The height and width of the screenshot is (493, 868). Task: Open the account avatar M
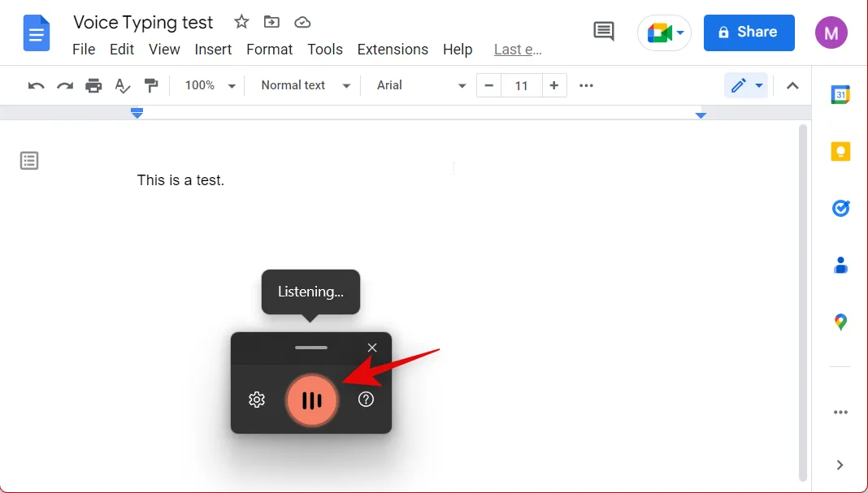(x=831, y=32)
